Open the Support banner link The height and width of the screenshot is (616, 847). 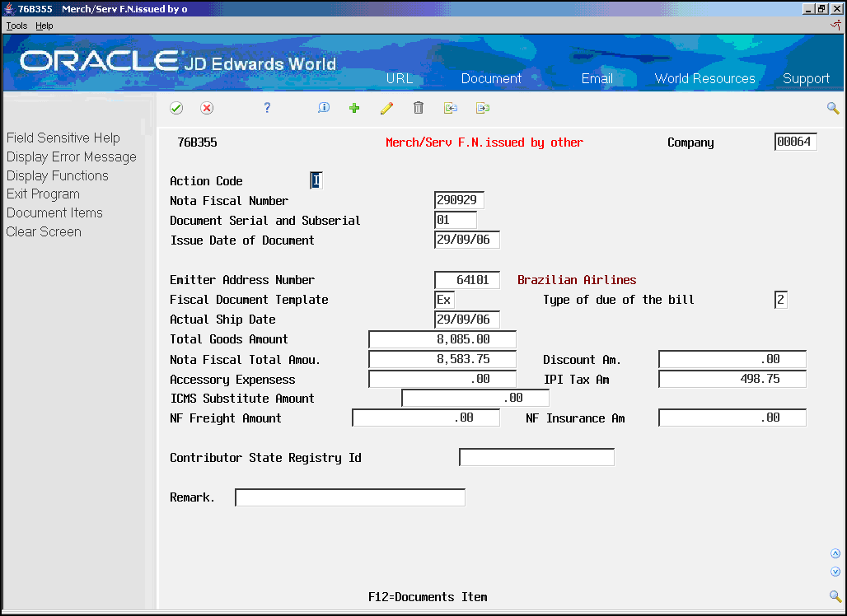pos(806,79)
